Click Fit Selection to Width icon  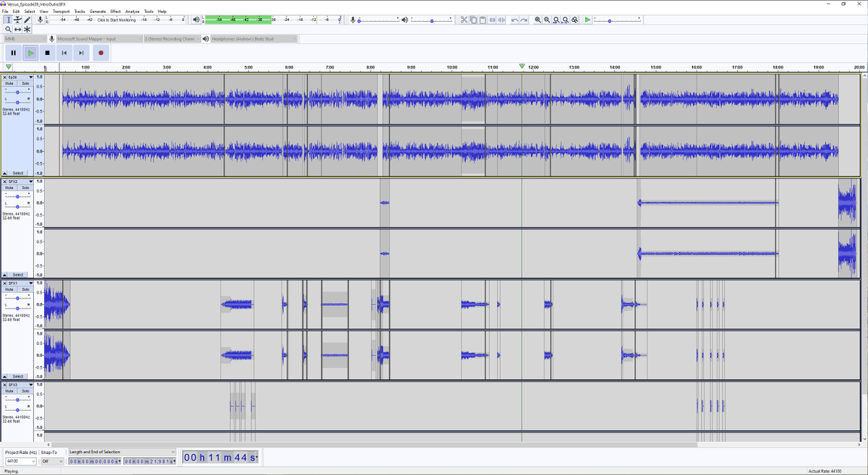[x=556, y=20]
